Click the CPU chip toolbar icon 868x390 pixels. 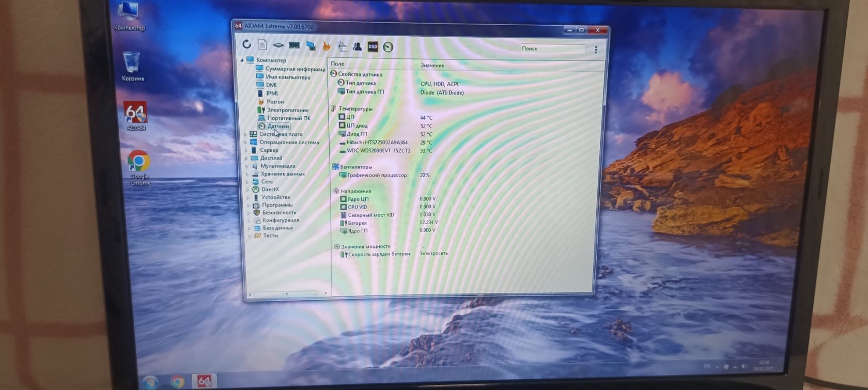pyautogui.click(x=278, y=45)
